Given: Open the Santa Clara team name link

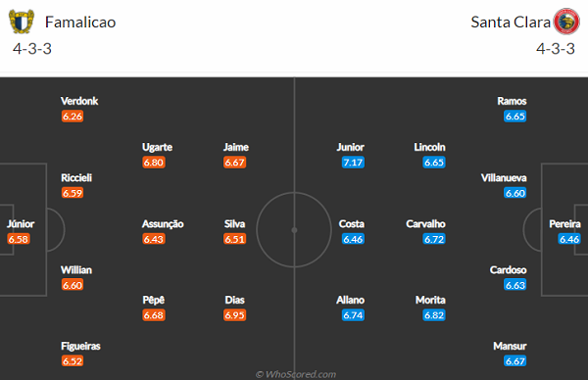Looking at the screenshot, I should pyautogui.click(x=511, y=23).
